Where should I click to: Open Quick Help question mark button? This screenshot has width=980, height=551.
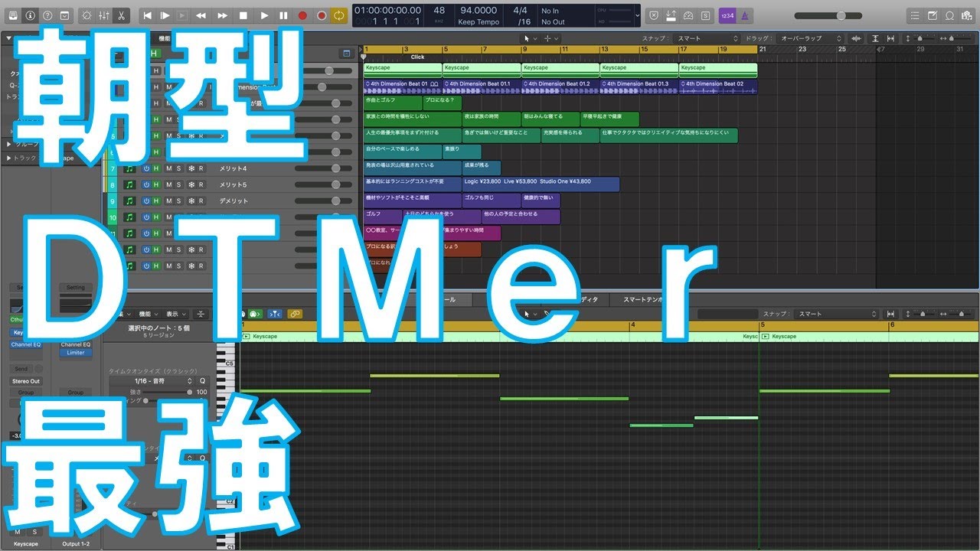[47, 15]
